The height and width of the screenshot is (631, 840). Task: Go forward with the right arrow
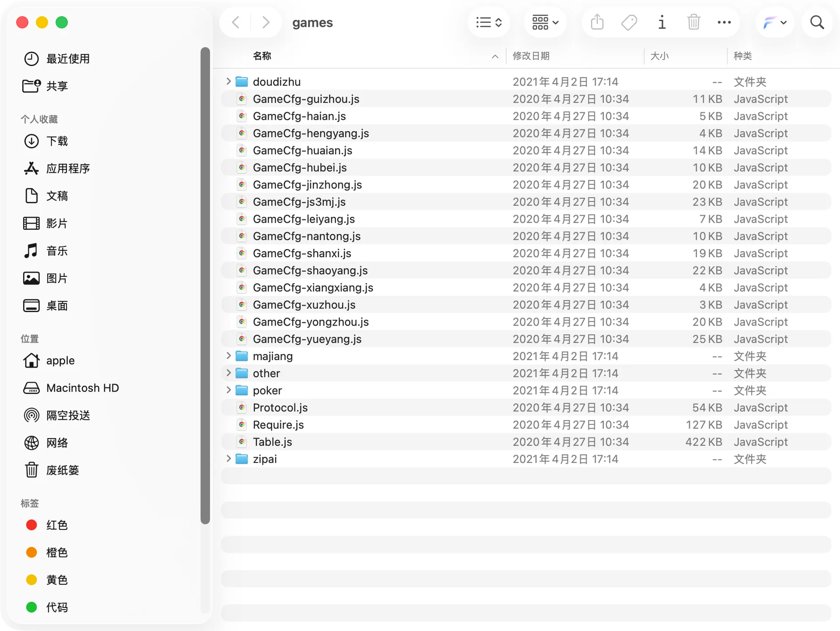(266, 22)
